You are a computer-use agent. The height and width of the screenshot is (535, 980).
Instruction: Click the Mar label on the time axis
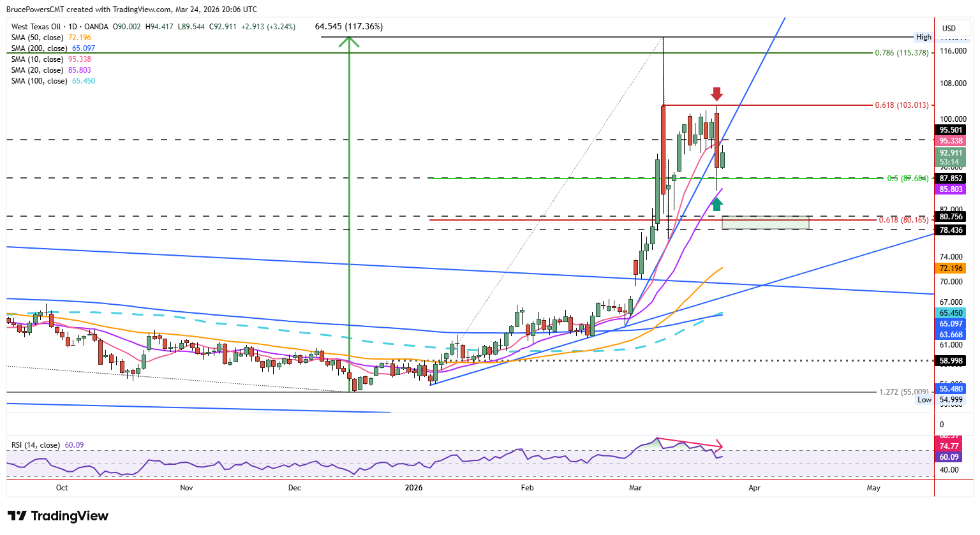(x=635, y=488)
